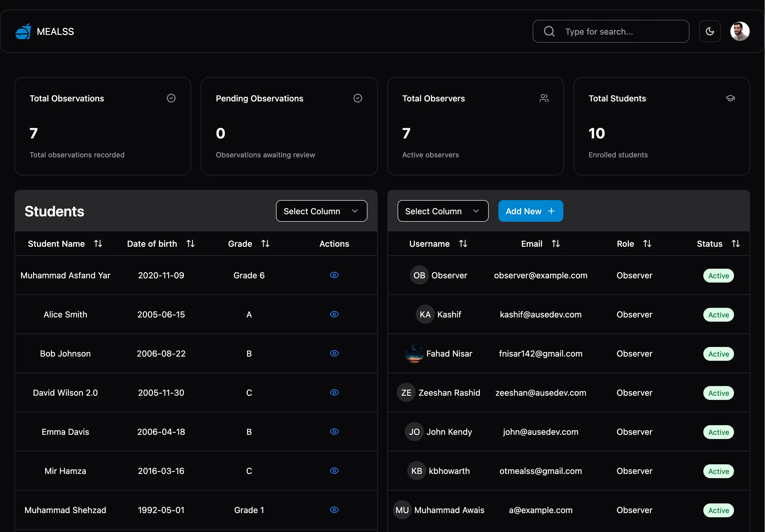The width and height of the screenshot is (765, 532).
Task: Open the Total Students card
Action: (x=661, y=127)
